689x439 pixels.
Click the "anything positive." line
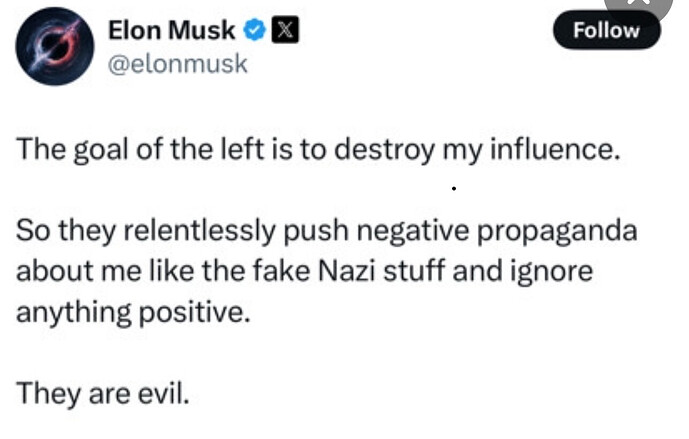tap(133, 313)
